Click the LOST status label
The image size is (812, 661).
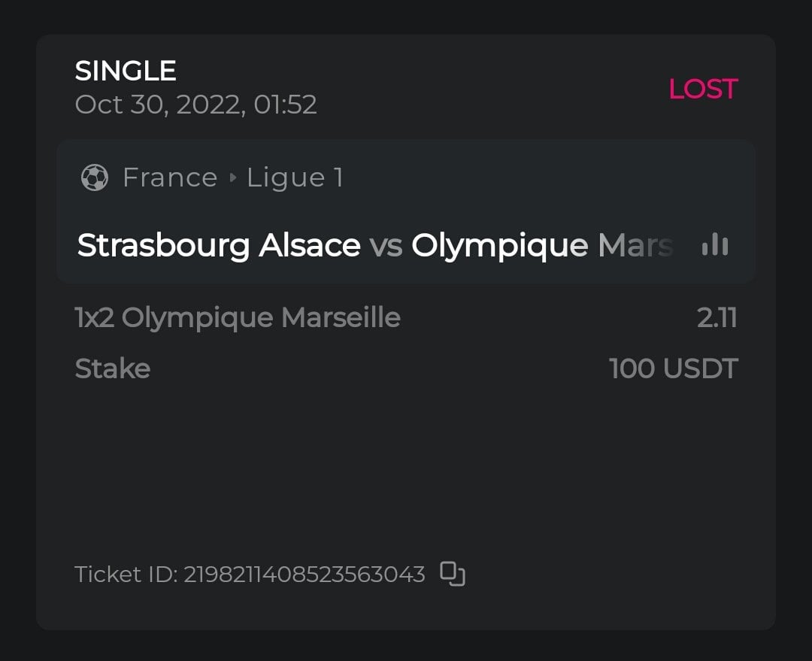tap(703, 89)
